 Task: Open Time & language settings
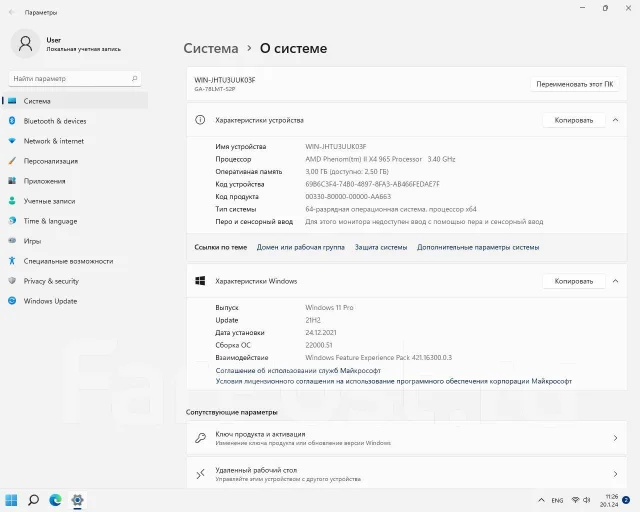75,221
